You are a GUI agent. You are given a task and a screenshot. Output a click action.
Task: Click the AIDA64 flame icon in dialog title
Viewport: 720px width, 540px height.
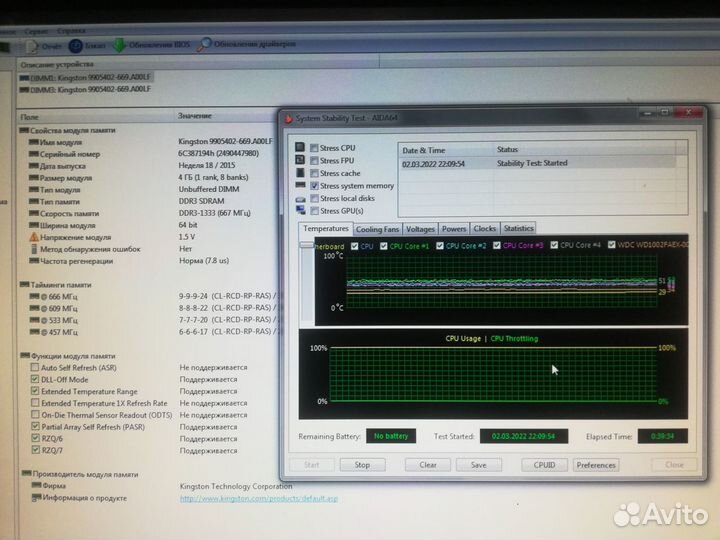pyautogui.click(x=288, y=118)
